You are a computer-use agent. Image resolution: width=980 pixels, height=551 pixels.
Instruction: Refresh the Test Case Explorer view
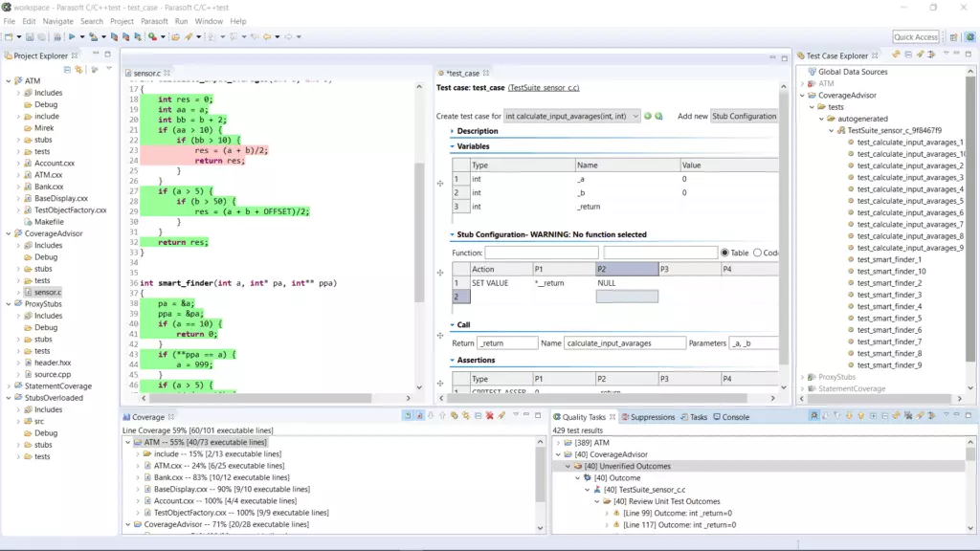pyautogui.click(x=896, y=55)
